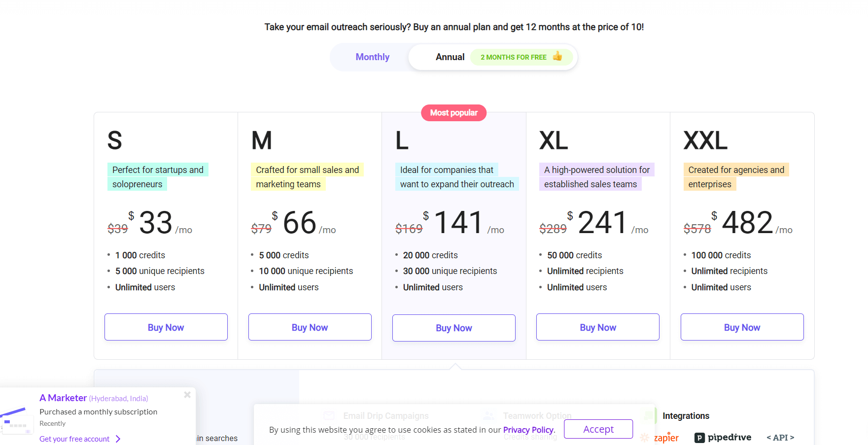Click the Most popular badge
The image size is (868, 445).
[453, 113]
